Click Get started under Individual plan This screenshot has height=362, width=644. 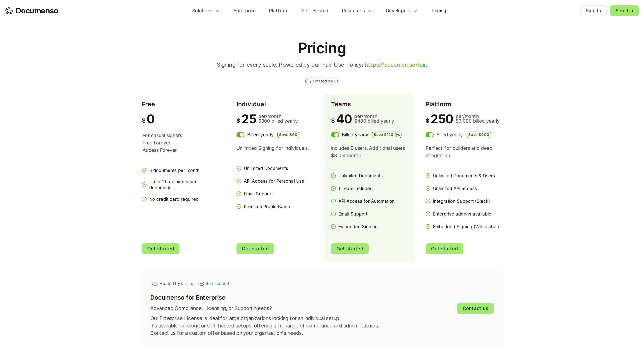(x=255, y=249)
